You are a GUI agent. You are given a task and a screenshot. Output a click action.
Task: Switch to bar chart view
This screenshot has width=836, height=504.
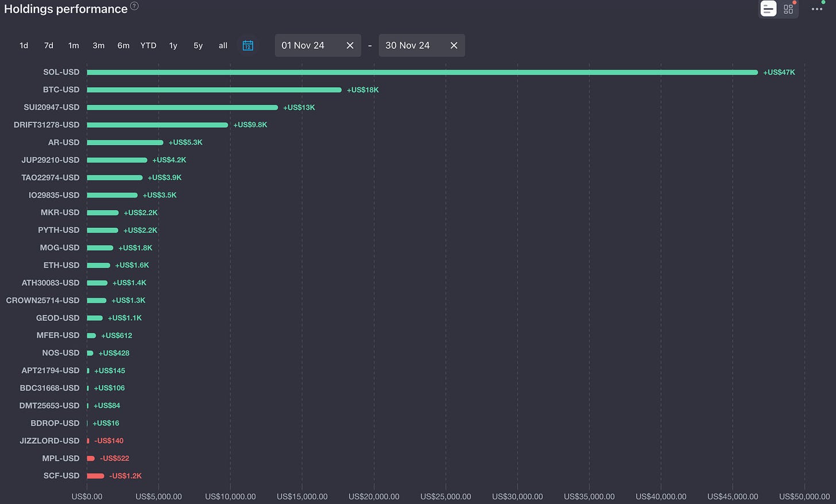768,9
